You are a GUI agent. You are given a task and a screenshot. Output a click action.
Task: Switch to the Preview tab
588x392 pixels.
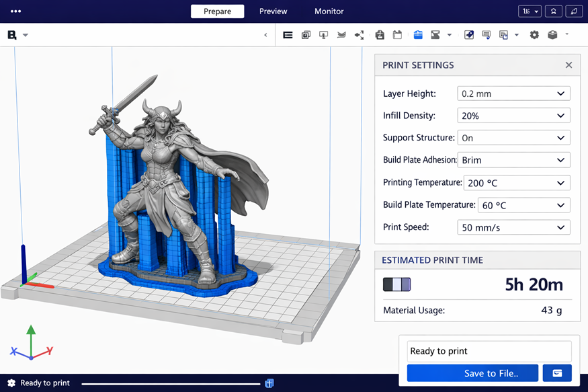click(273, 11)
